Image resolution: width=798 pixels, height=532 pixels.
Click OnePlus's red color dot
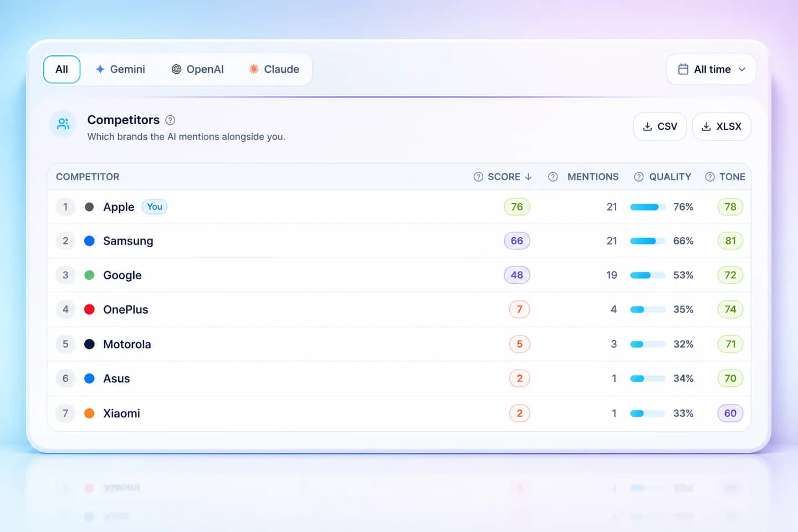pos(89,310)
